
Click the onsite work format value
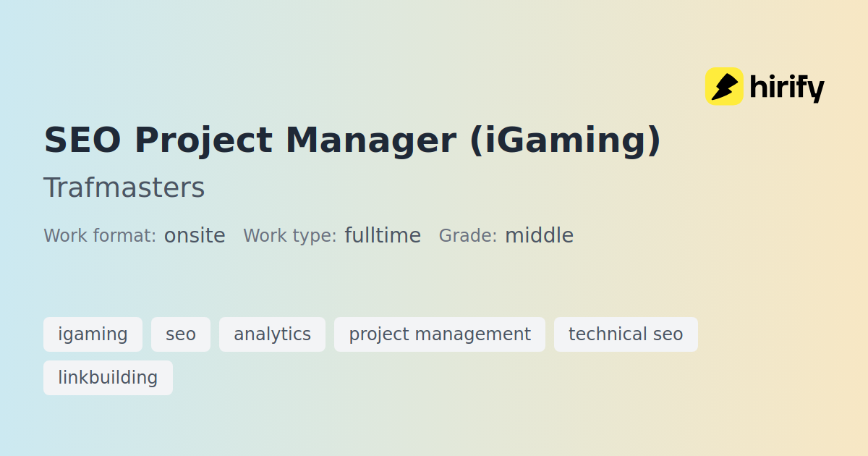click(195, 236)
